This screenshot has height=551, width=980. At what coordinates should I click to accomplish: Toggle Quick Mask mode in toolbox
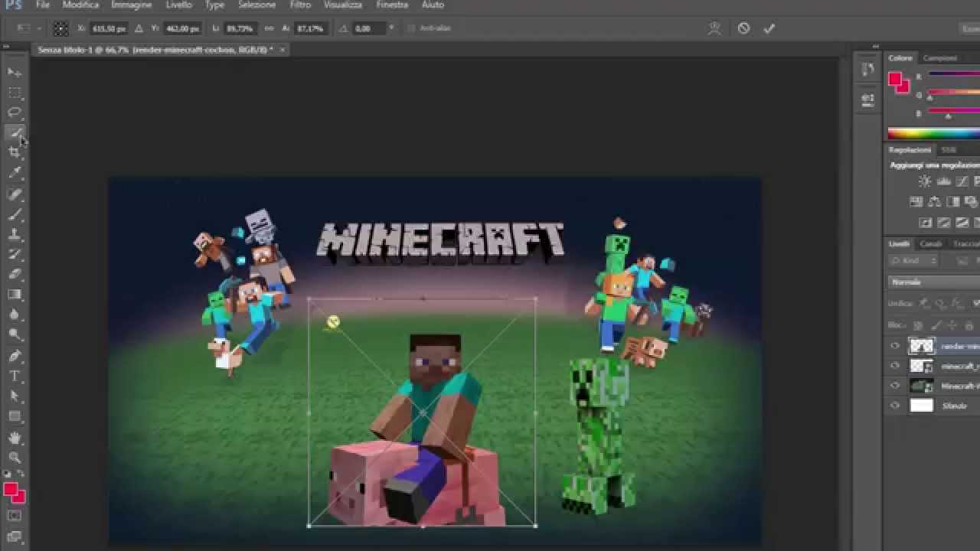pos(15,517)
